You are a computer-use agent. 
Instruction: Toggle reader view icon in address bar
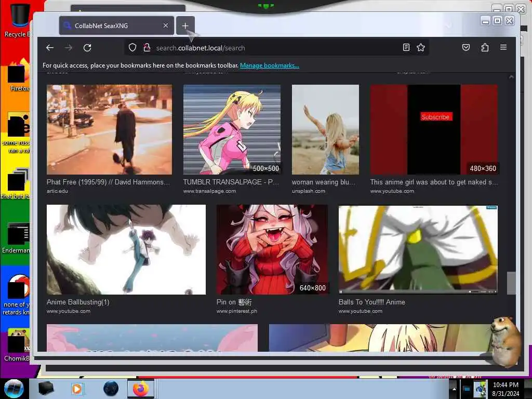click(x=406, y=47)
